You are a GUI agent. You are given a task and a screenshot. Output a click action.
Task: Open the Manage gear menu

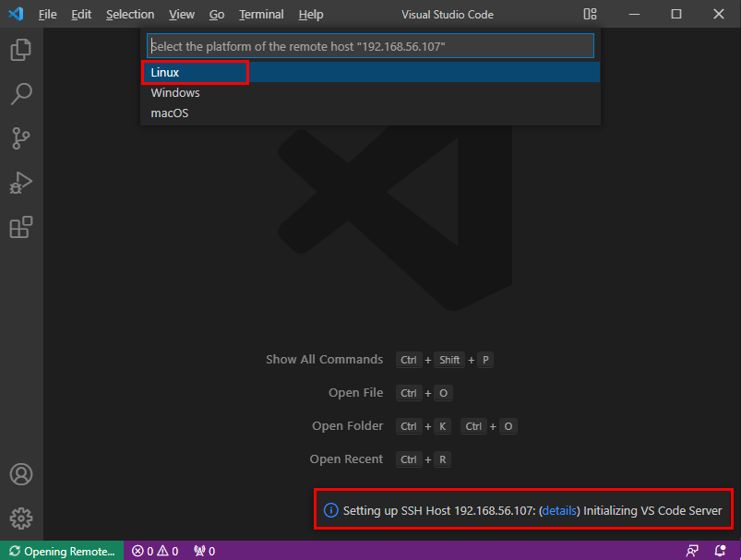click(21, 518)
